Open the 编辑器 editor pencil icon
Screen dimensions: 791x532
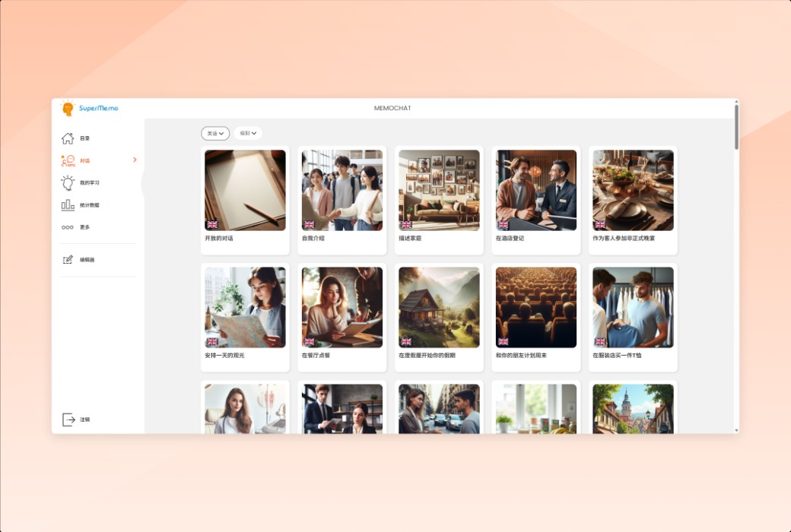click(68, 260)
